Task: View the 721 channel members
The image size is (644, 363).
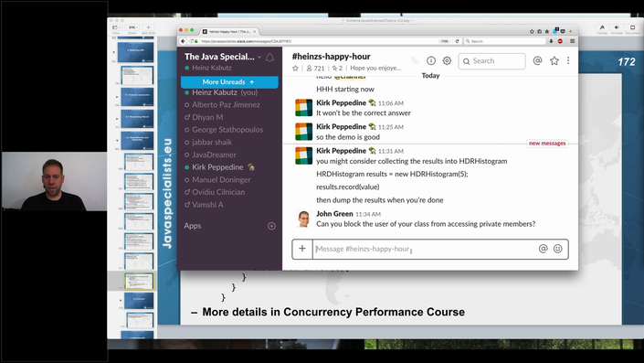Action: click(x=315, y=69)
